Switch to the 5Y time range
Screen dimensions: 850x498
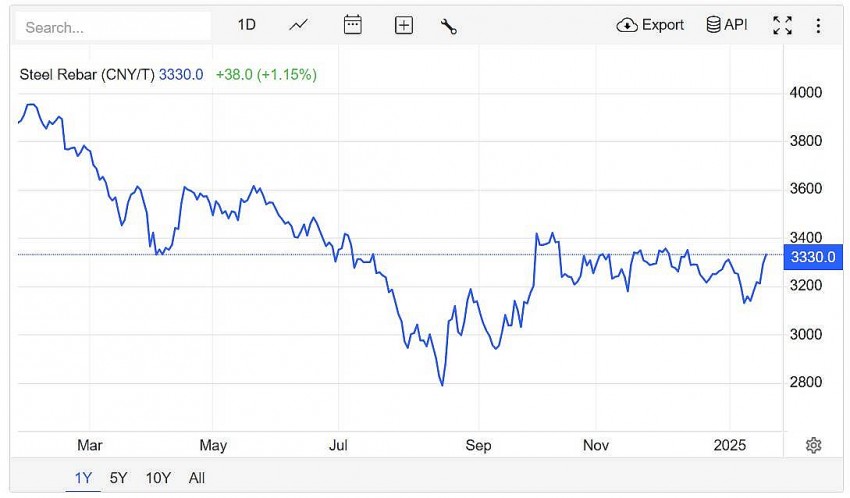coord(118,478)
